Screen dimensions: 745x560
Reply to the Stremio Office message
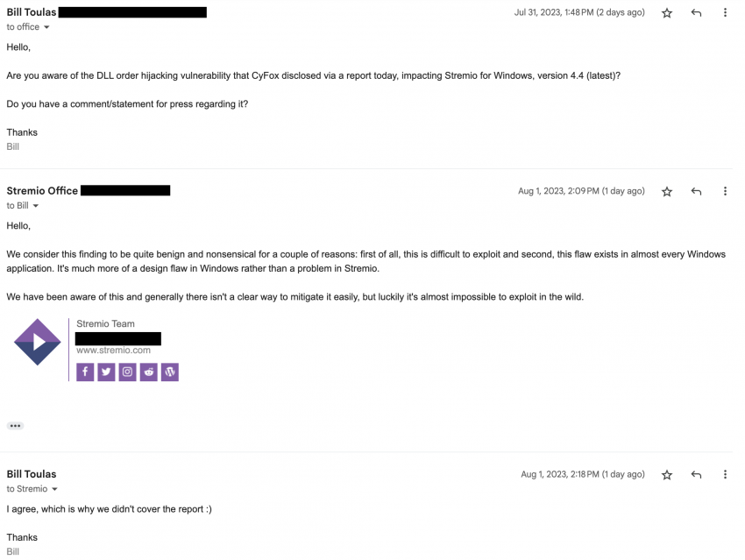coord(696,191)
